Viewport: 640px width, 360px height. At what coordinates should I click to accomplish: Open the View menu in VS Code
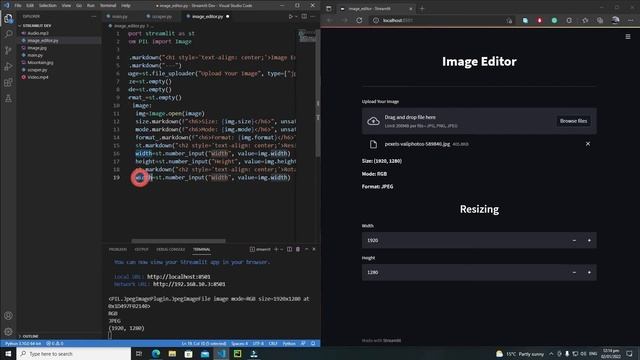[66, 6]
